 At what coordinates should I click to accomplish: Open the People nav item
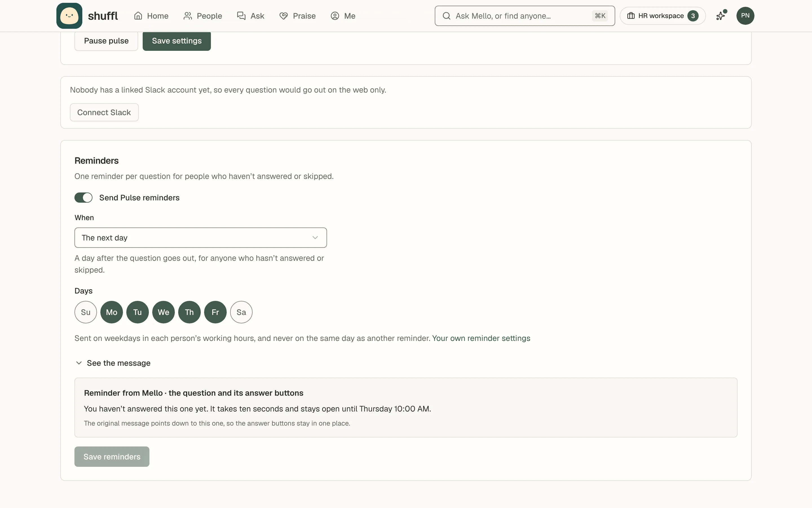(x=203, y=16)
